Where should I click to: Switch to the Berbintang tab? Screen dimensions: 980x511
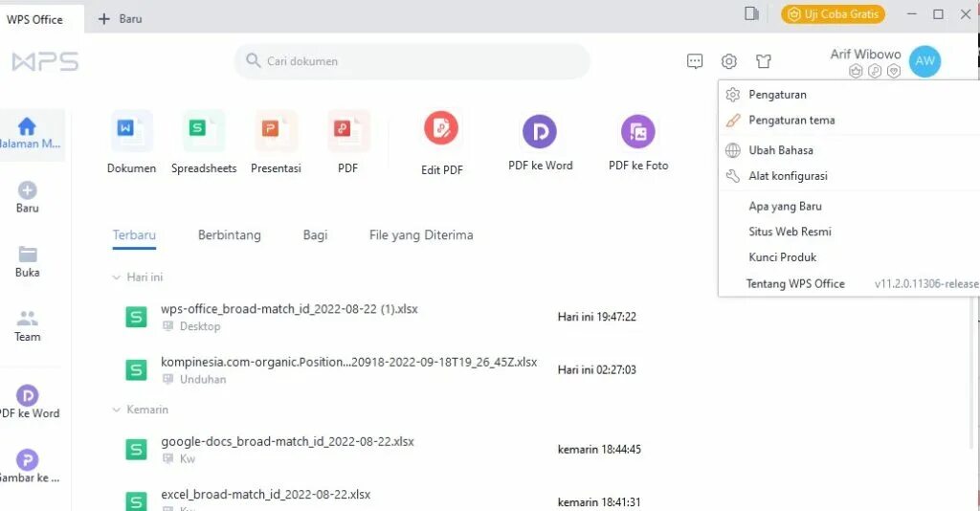click(x=230, y=235)
